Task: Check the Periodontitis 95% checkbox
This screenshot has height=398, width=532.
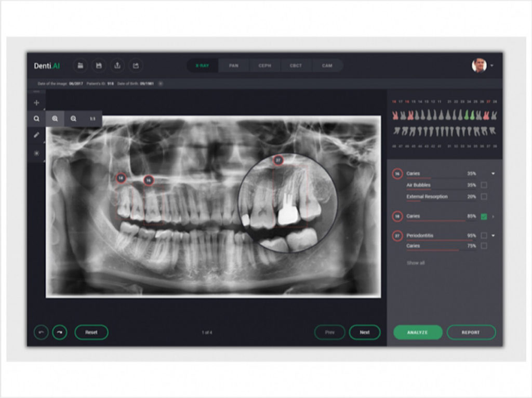Action: click(x=484, y=236)
